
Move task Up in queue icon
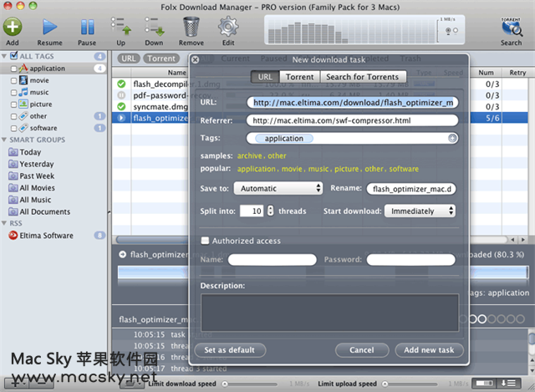[120, 27]
